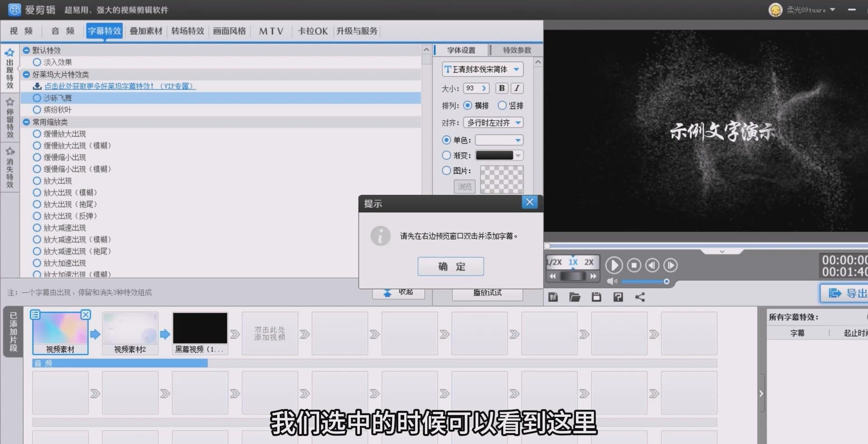Choose 横排 text arrangement
Image resolution: width=868 pixels, height=444 pixels.
pos(467,105)
